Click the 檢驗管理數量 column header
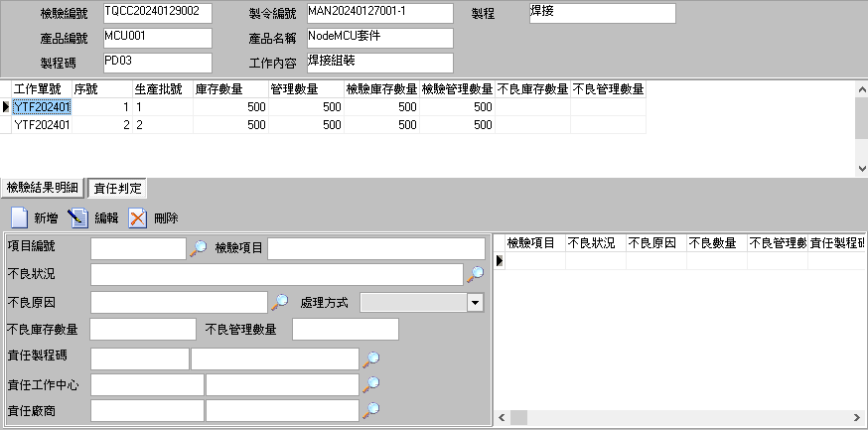 click(x=457, y=89)
